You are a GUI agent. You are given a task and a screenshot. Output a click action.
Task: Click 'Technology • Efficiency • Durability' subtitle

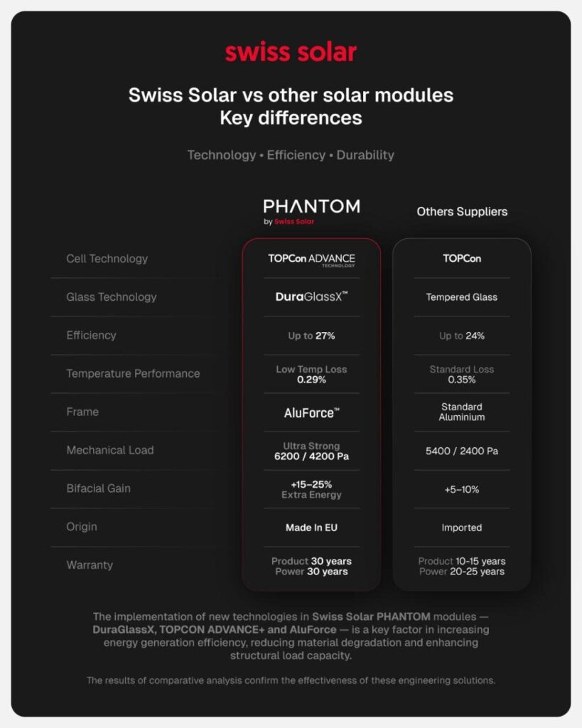[291, 155]
